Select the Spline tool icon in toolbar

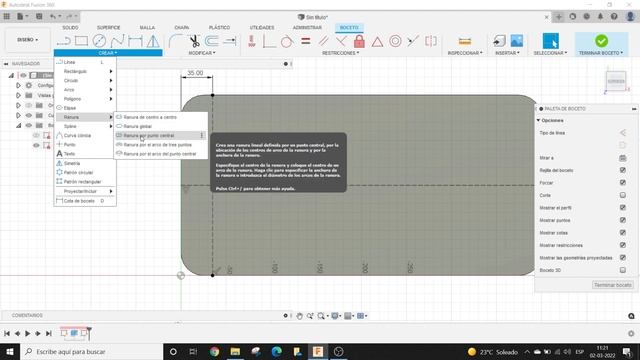tap(118, 41)
